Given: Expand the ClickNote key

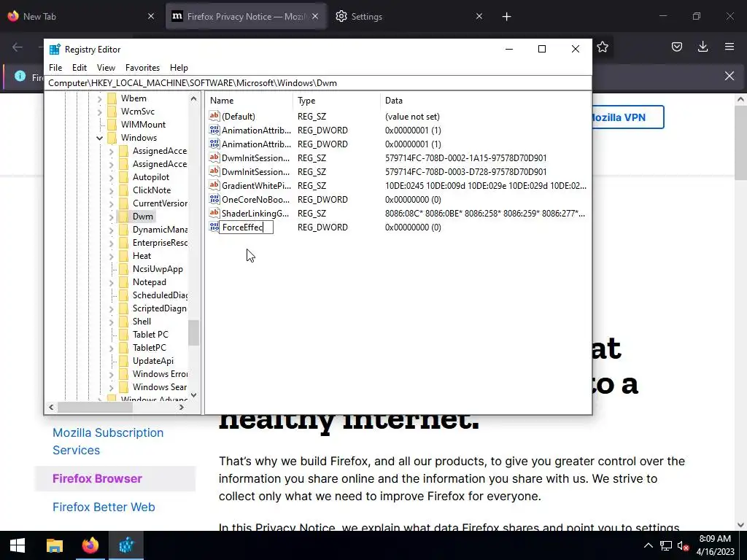Looking at the screenshot, I should point(111,190).
